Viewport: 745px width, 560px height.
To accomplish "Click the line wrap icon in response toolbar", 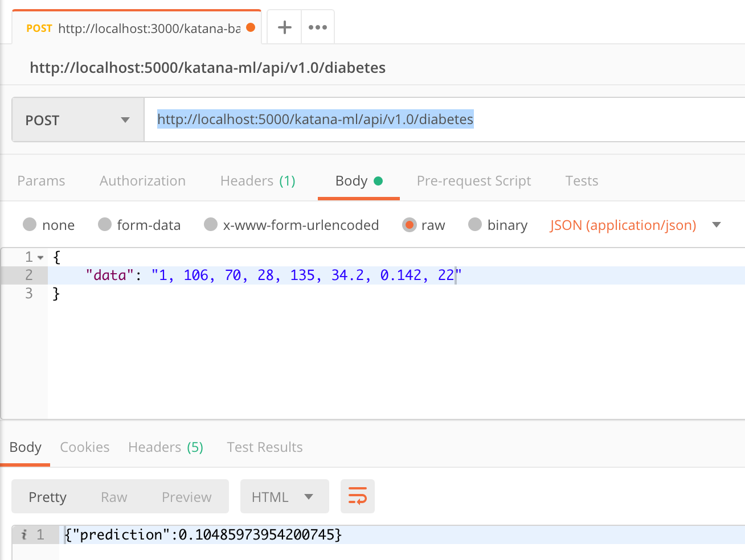I will (358, 496).
